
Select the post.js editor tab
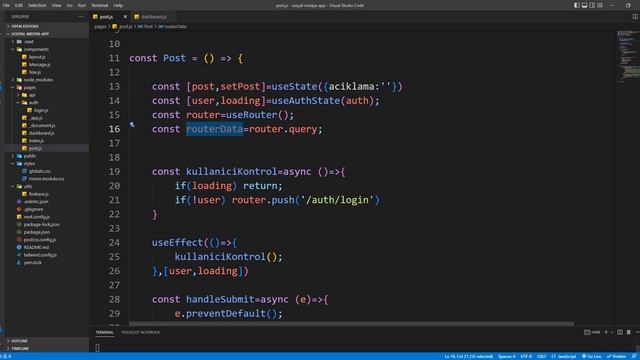point(107,17)
